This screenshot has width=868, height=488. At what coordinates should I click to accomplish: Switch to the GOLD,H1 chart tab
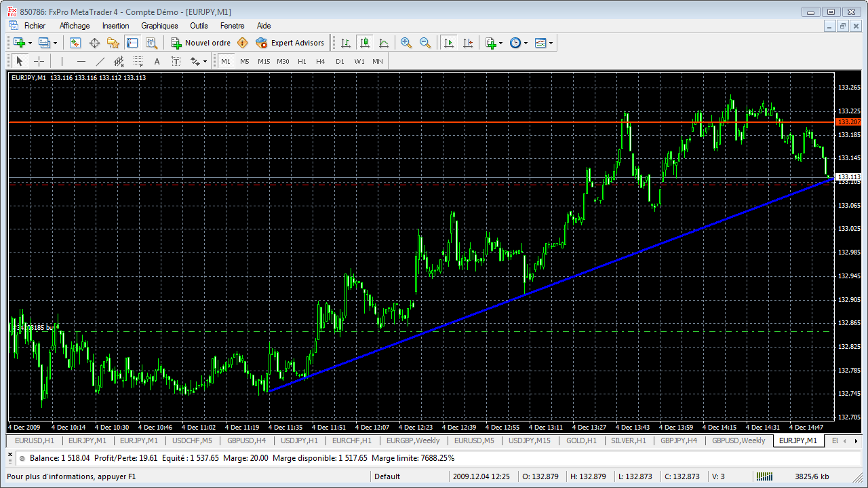pos(582,440)
